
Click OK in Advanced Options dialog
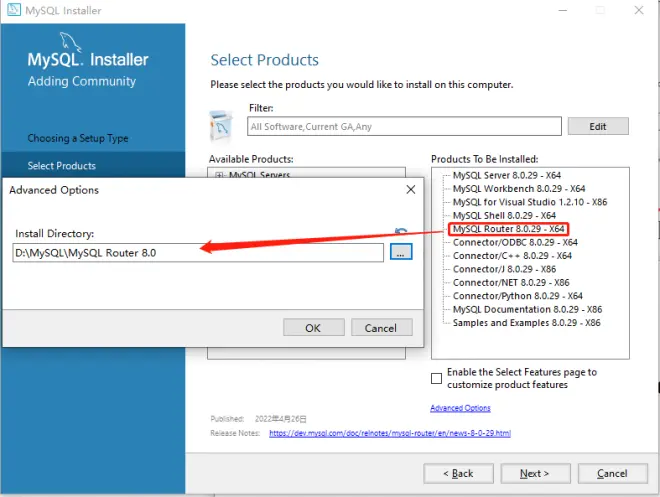[x=314, y=327]
